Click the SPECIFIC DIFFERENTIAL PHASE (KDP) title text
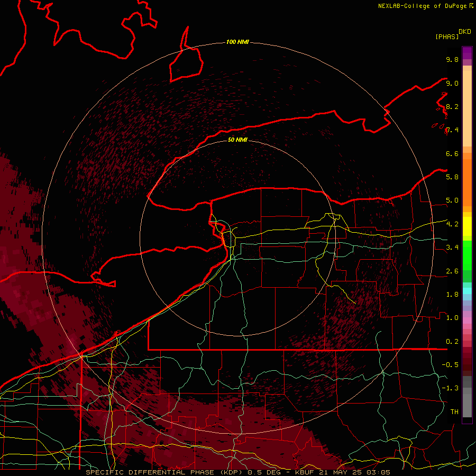 (x=165, y=472)
